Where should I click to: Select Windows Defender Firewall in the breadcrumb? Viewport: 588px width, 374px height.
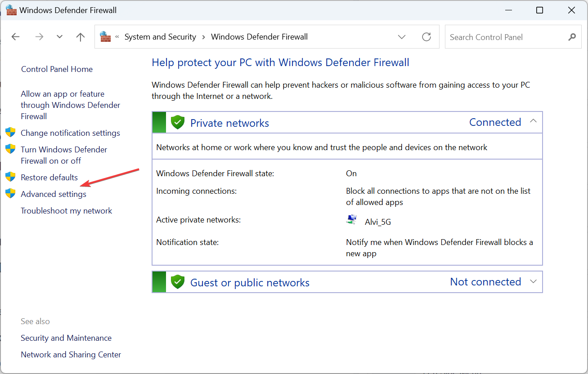click(x=259, y=36)
